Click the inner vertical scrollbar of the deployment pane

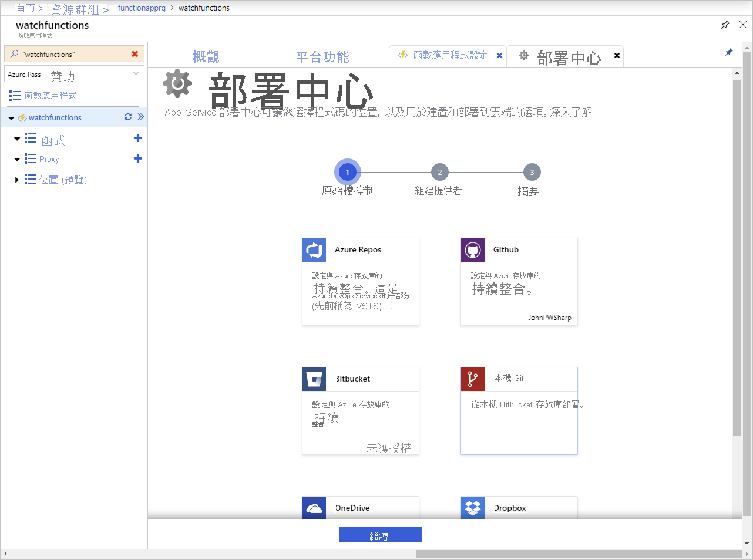point(737,257)
